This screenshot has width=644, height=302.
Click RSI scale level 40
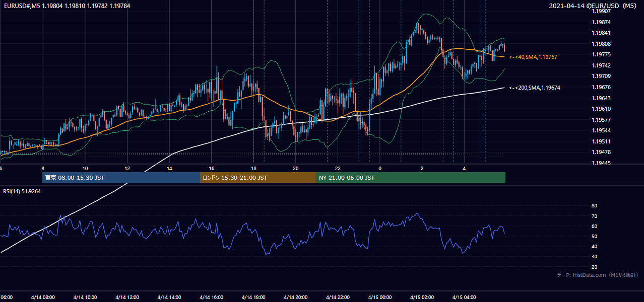[594, 247]
